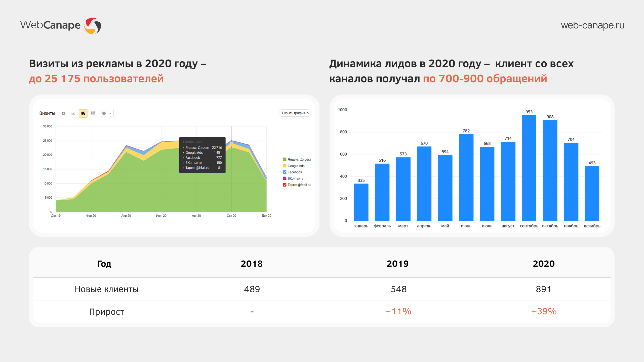Open the chart annotations comment dropdown
Screen dimensions: 644x362
pos(107,113)
